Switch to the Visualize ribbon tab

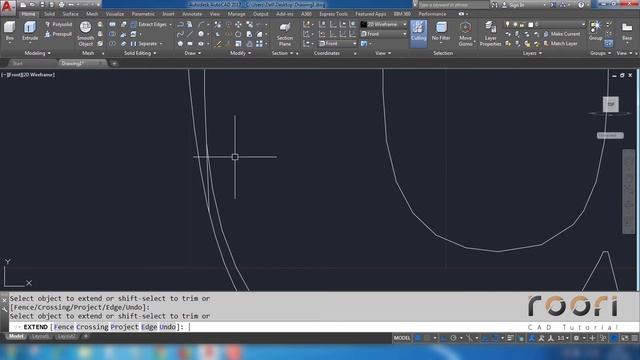(x=115, y=14)
